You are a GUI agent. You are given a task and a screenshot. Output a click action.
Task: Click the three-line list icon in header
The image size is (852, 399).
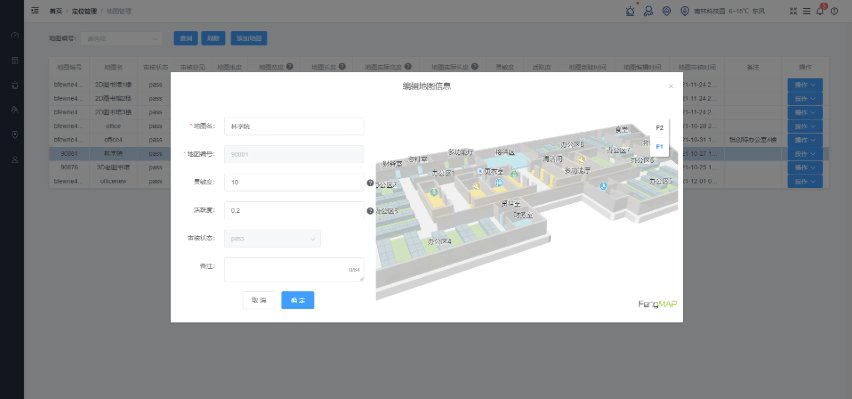point(807,11)
